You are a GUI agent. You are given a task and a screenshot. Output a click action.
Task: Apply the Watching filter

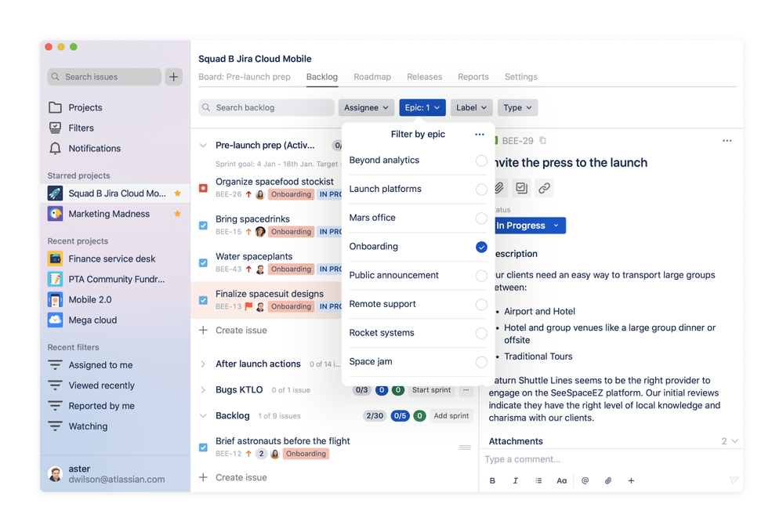[88, 426]
